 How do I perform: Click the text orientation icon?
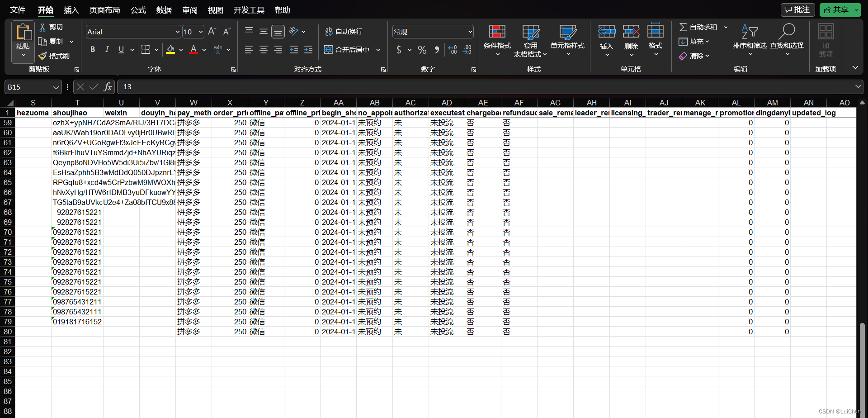(294, 31)
